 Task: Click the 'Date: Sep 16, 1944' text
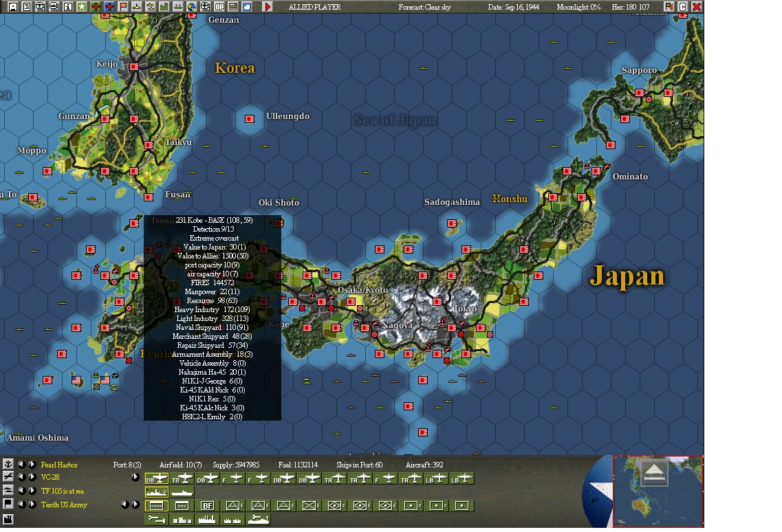[513, 7]
